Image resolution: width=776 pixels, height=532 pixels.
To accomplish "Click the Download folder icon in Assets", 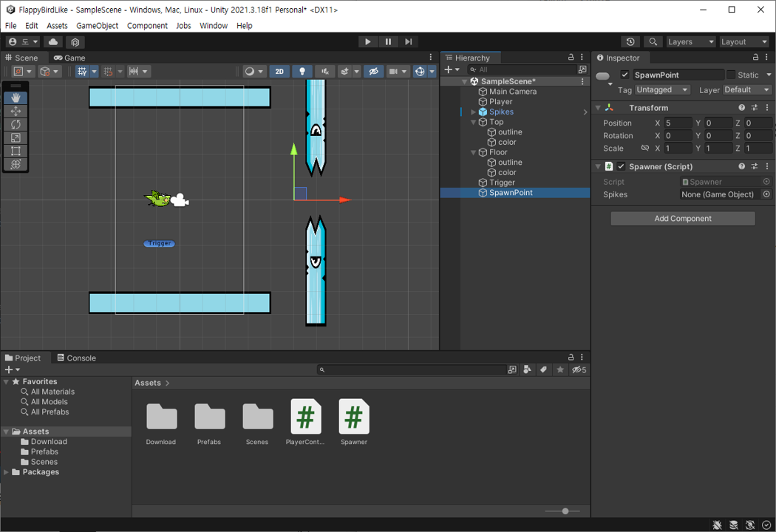I will tap(161, 417).
